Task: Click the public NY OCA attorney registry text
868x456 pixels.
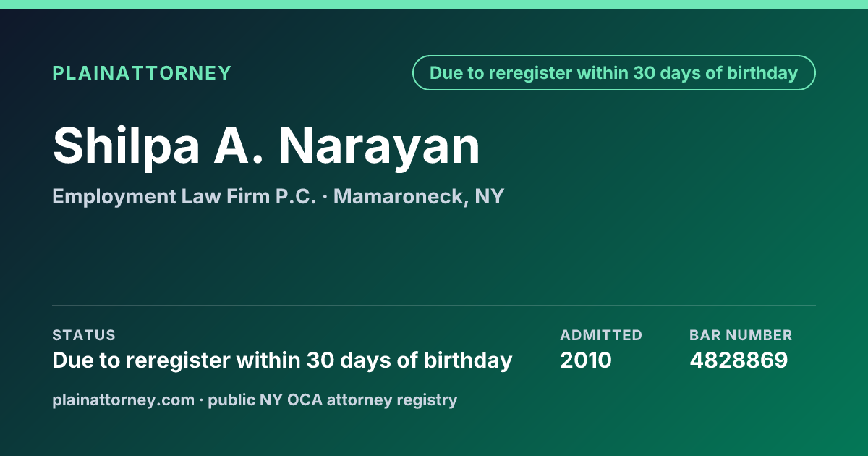Action: pos(333,400)
